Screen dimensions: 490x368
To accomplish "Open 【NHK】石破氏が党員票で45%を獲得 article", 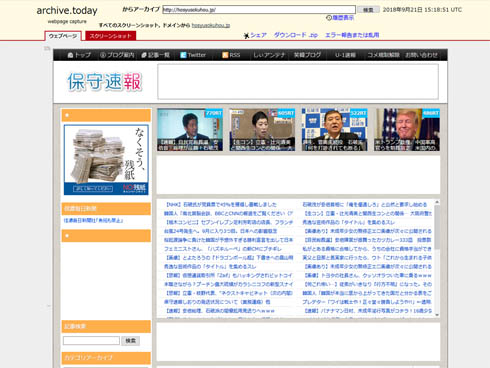I will pos(221,204).
